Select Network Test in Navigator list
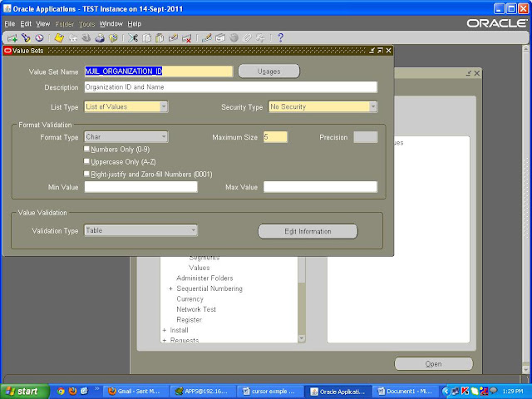 (196, 309)
